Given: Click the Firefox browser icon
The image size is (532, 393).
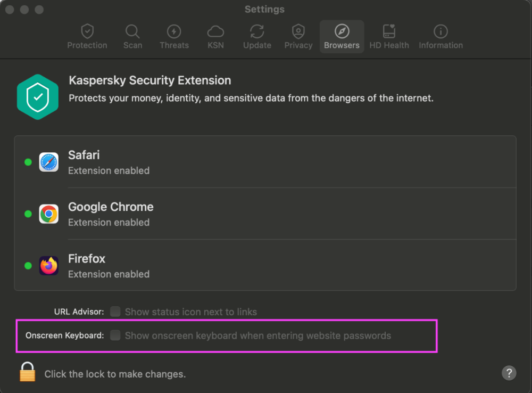Looking at the screenshot, I should (x=49, y=266).
